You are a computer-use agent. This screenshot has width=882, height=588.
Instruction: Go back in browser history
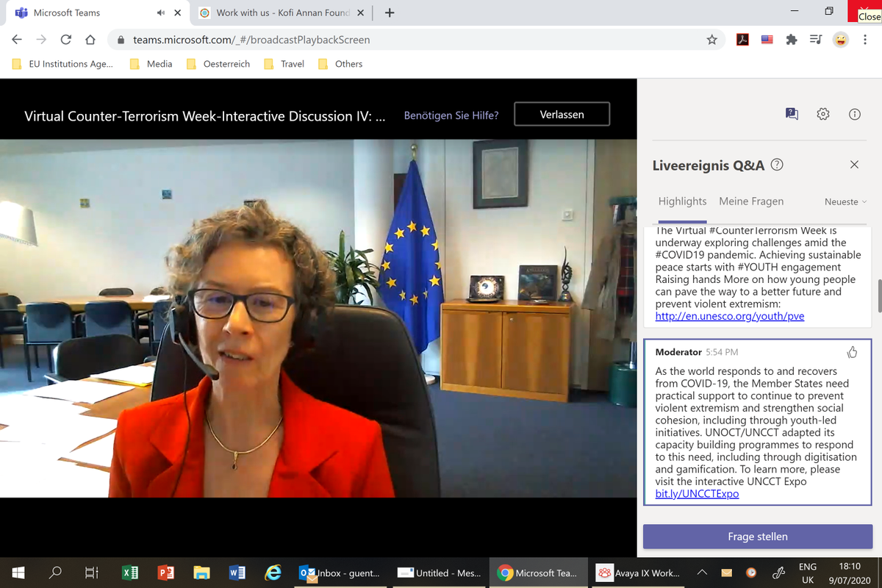click(17, 40)
